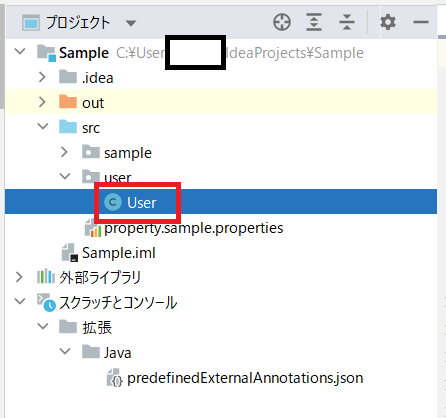Collapse the スクラッチとコンソール node chevron

(x=20, y=301)
